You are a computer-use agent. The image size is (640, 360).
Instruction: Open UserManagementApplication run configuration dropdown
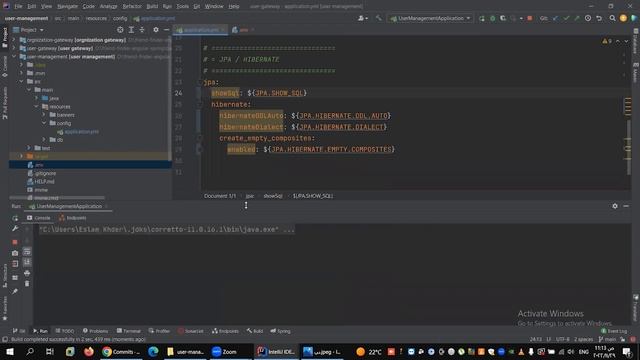click(430, 18)
